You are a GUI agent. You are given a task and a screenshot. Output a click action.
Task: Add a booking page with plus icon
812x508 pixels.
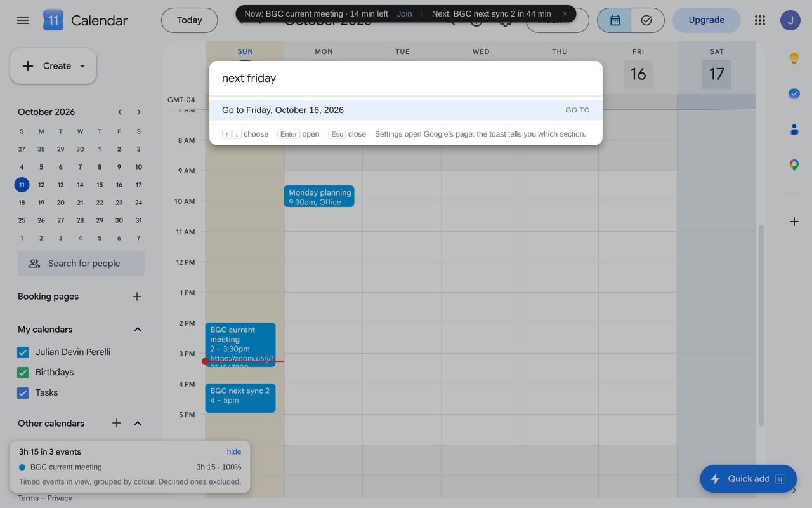tap(137, 297)
